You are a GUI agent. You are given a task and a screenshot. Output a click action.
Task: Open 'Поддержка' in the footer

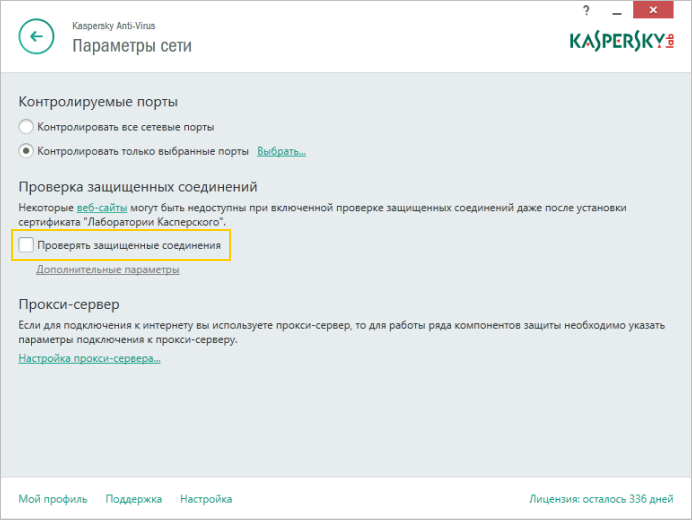coord(134,499)
